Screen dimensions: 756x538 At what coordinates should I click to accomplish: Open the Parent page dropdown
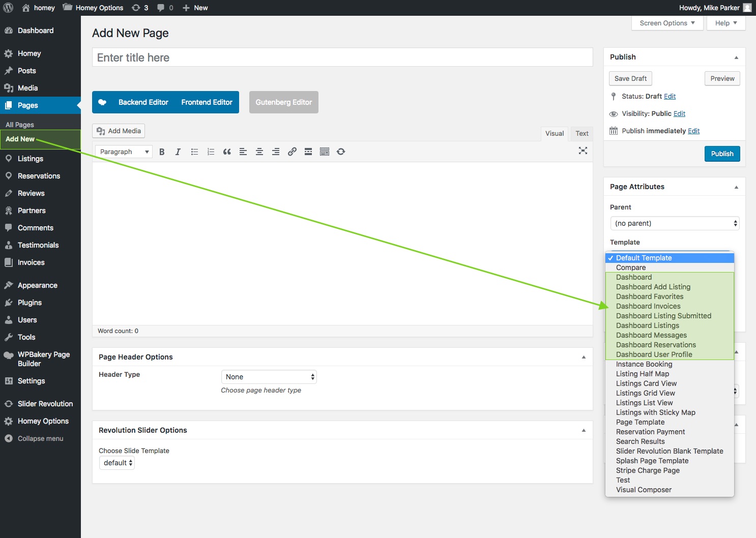[675, 223]
